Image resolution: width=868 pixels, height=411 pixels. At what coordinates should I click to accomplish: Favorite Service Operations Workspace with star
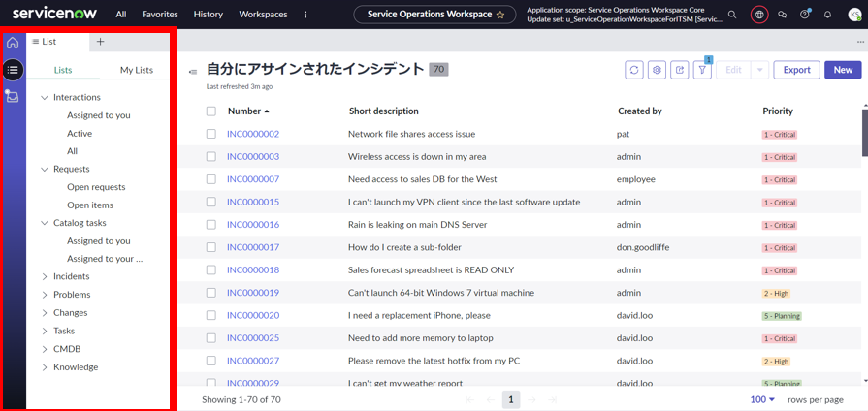click(x=500, y=15)
